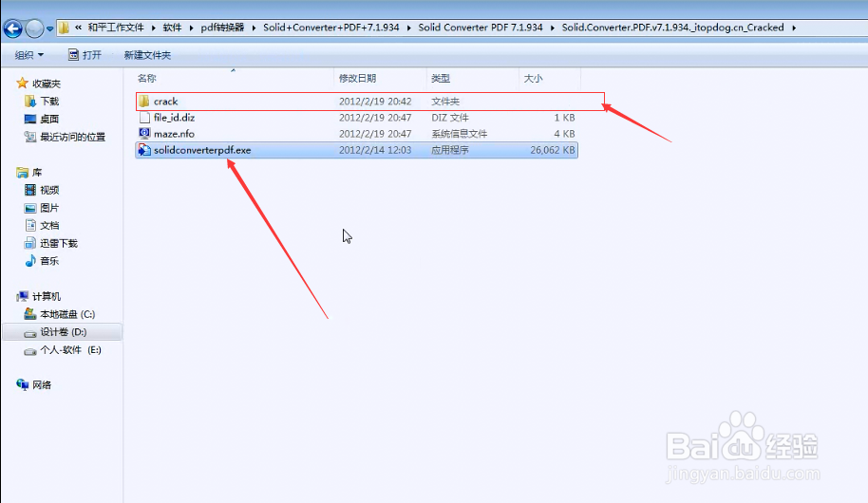Select the maze.nfo file icon
868x503 pixels.
click(144, 134)
